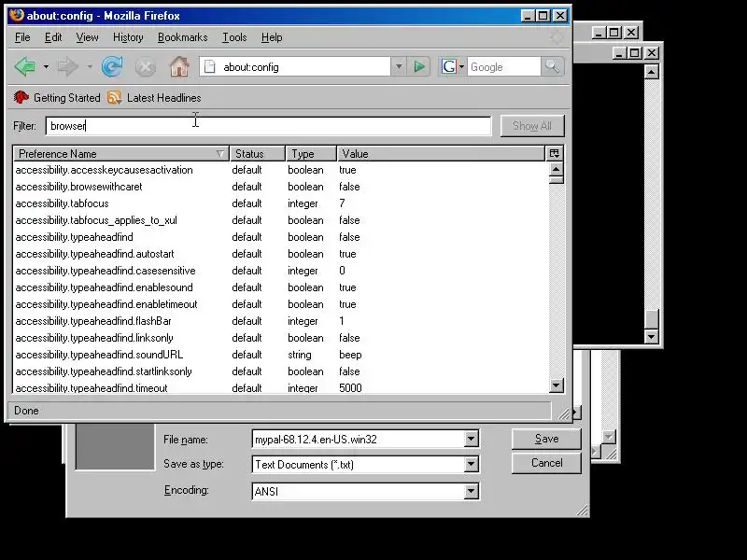Screen dimensions: 747x560
Task: Select accessibility.typeaheadfind.autostart row
Action: pyautogui.click(x=281, y=254)
